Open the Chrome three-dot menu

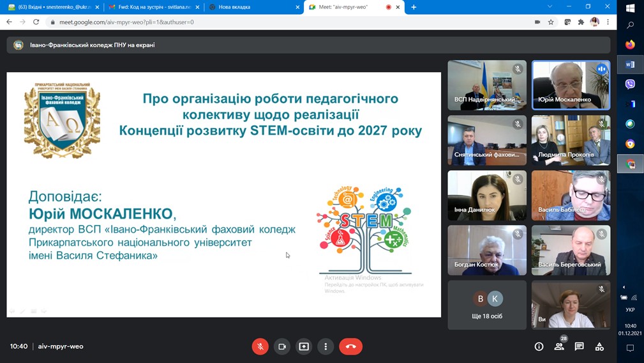click(x=608, y=22)
